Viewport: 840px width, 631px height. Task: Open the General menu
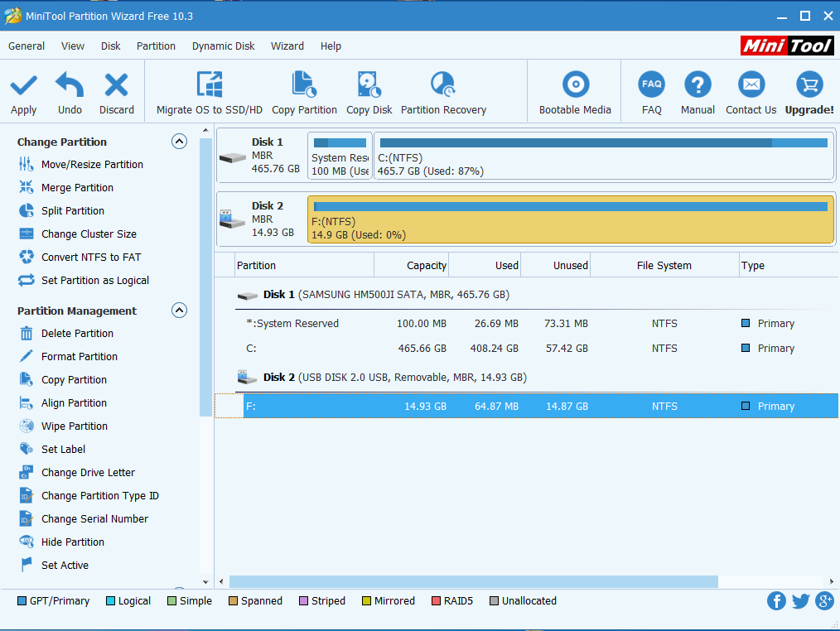pyautogui.click(x=27, y=46)
